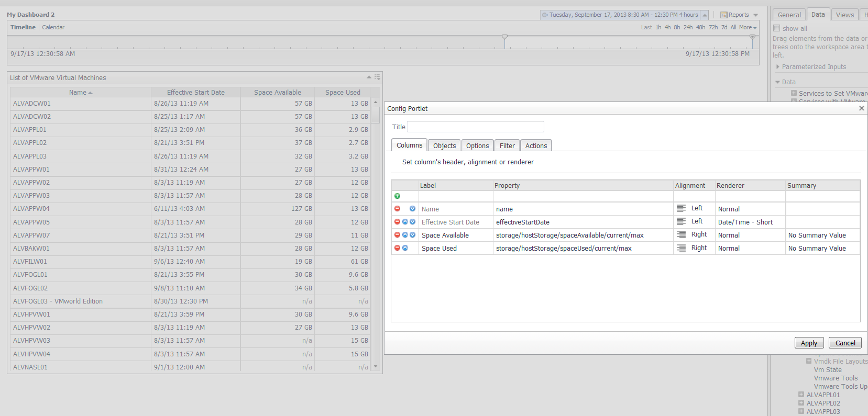Select the Data tab in side panel
This screenshot has width=868, height=416.
(x=818, y=15)
